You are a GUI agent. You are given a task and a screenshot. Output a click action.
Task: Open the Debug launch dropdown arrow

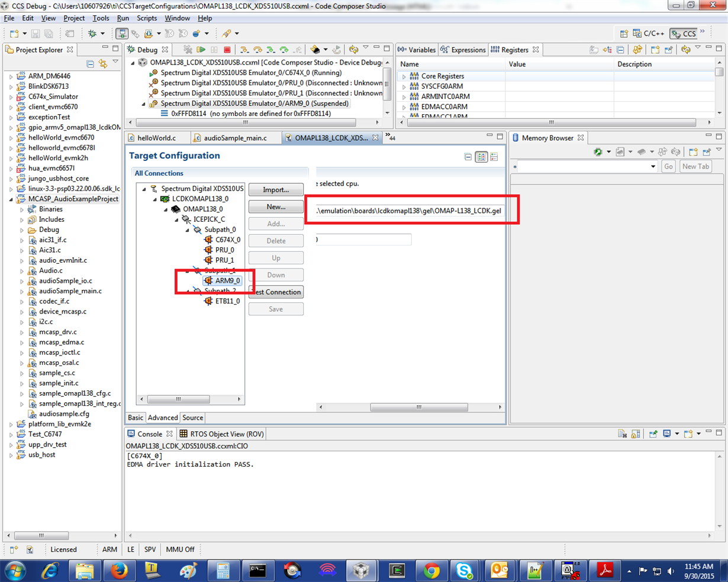tap(103, 34)
